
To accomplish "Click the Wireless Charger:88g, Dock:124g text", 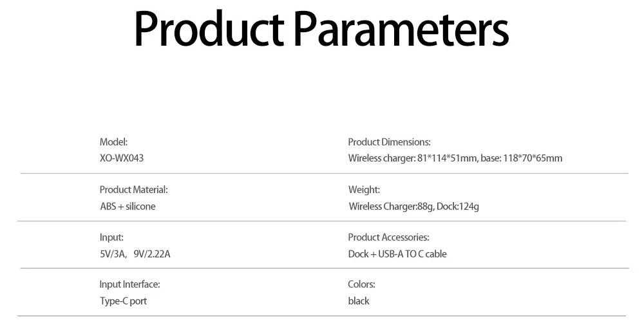I will click(x=414, y=207).
